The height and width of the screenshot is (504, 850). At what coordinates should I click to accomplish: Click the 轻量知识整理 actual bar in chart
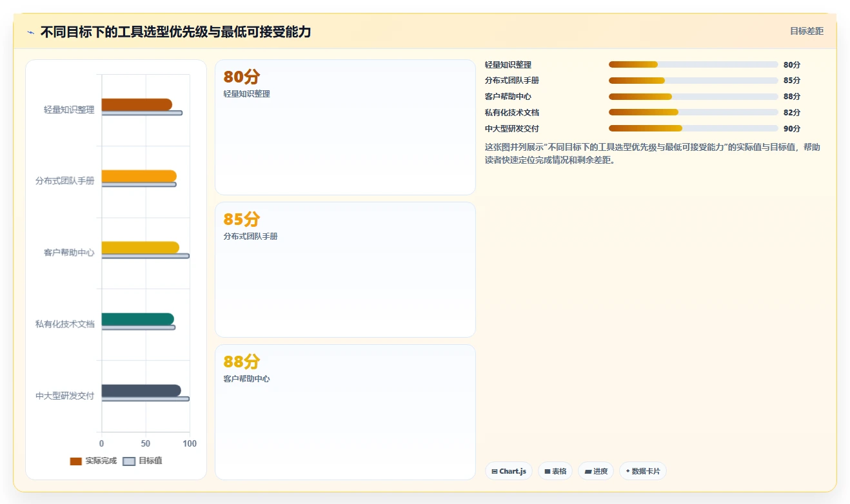pyautogui.click(x=137, y=104)
